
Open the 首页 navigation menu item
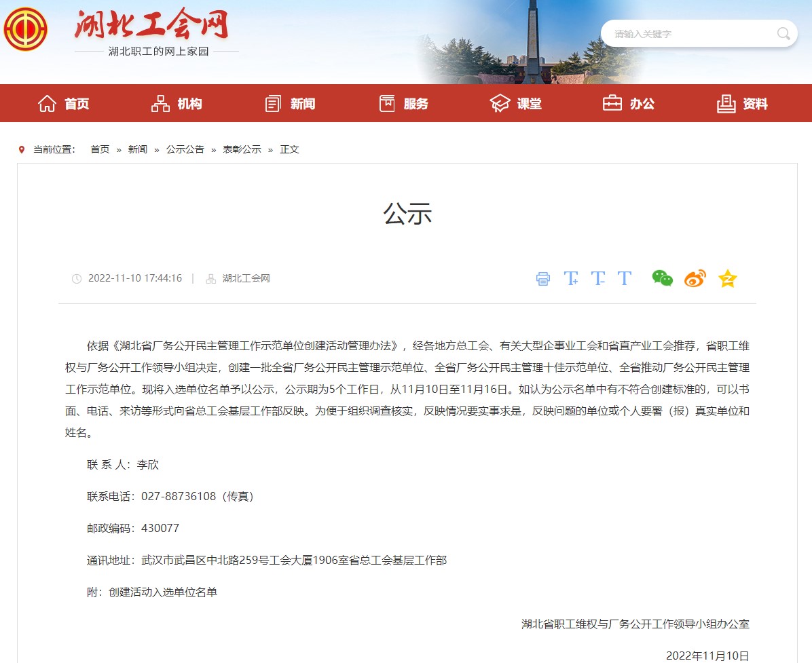(x=64, y=104)
